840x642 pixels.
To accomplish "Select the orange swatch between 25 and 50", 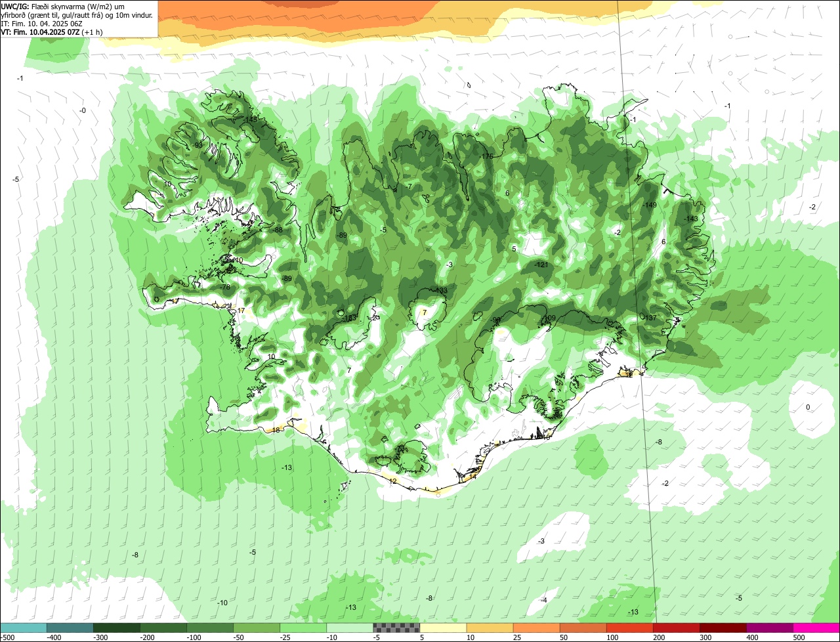I will coord(537,628).
